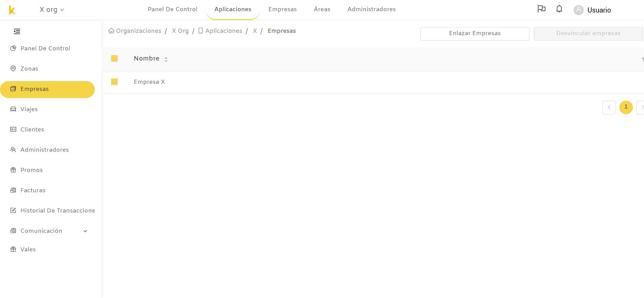Go to next page arrow
The height and width of the screenshot is (298, 644).
[x=640, y=107]
